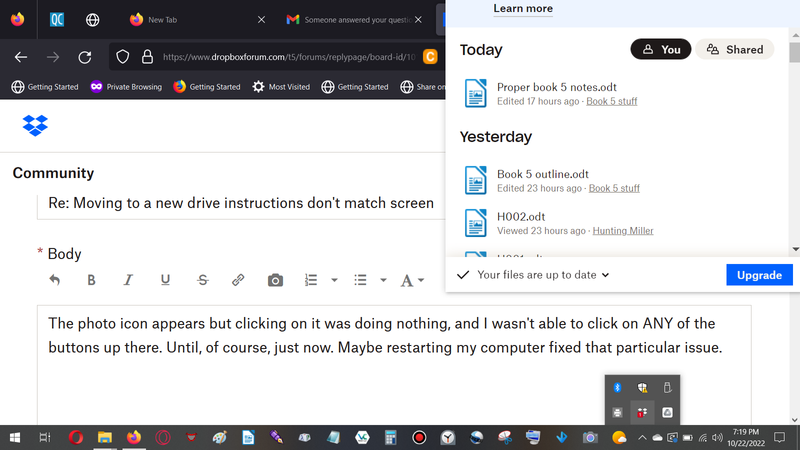
Task: Insert a link with chain icon
Action: pos(238,281)
